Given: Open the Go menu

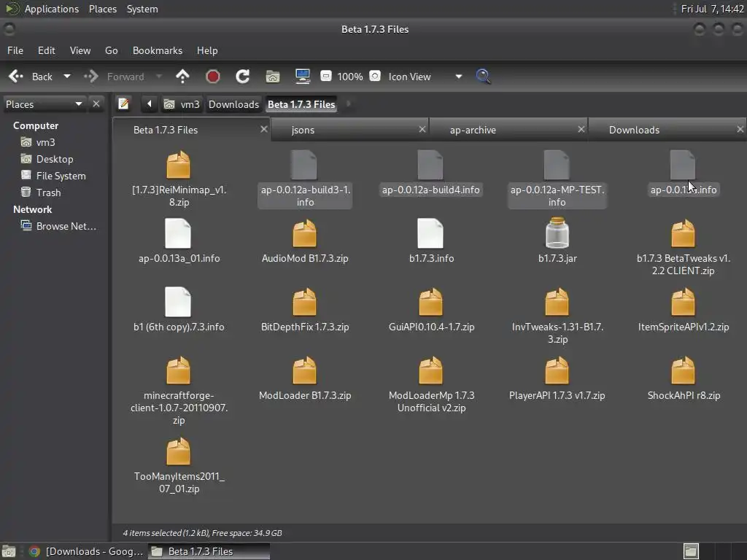Looking at the screenshot, I should pyautogui.click(x=111, y=50).
